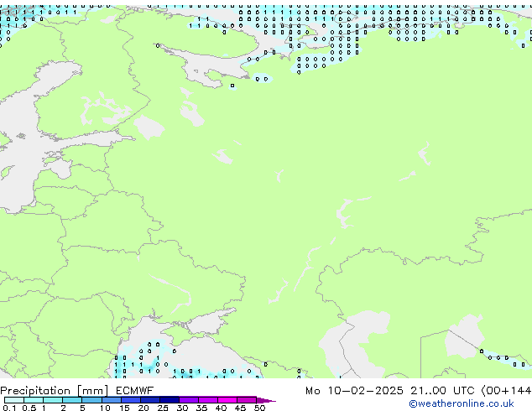The height and width of the screenshot is (411, 532).
Task: Click the legend value '45'
Action: (240, 408)
